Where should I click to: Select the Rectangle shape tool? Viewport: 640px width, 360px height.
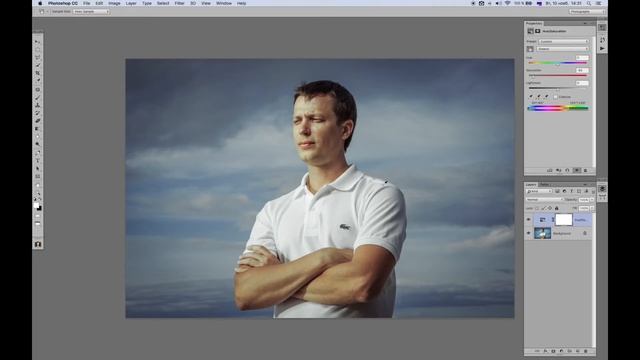click(38, 176)
